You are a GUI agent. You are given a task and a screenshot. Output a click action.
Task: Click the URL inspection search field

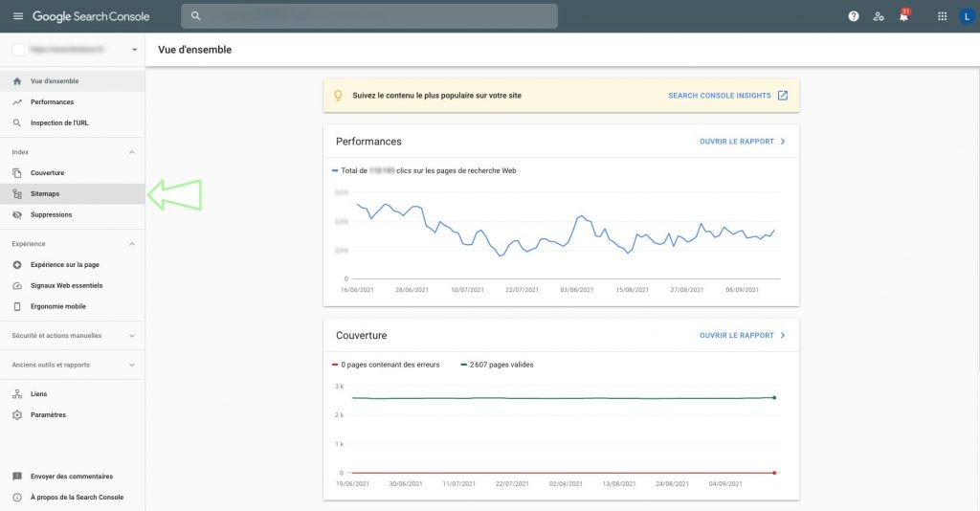(368, 16)
